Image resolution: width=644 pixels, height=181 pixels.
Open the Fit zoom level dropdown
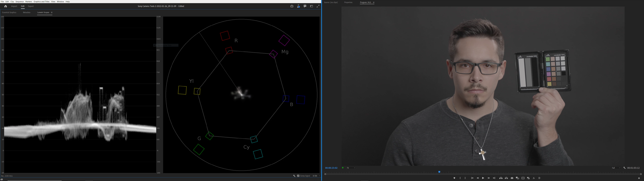(351, 168)
